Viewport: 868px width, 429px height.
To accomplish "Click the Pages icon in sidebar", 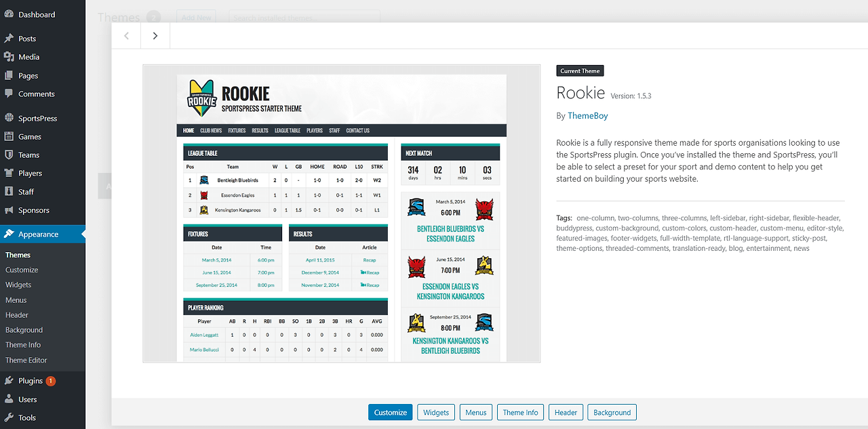I will click(x=9, y=76).
